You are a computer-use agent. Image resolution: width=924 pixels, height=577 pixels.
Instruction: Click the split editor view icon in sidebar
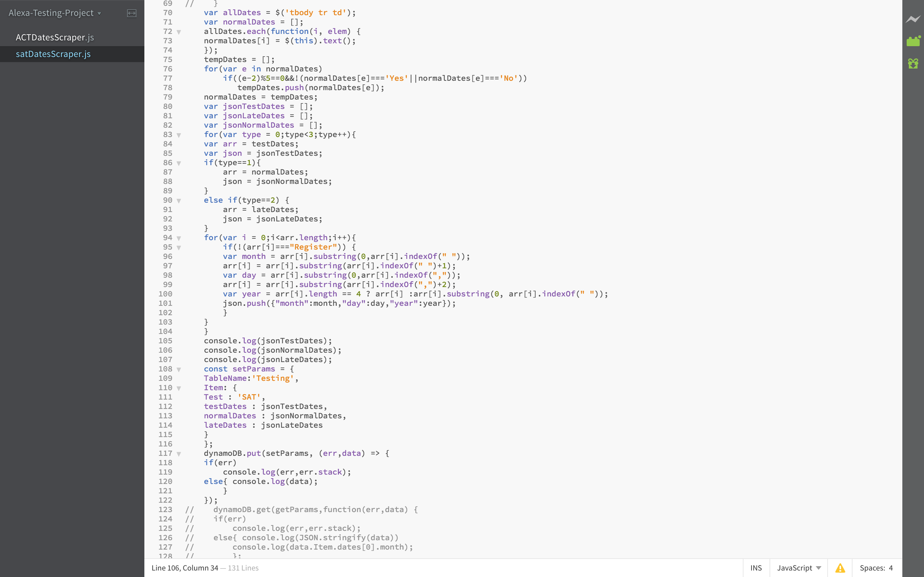[131, 13]
